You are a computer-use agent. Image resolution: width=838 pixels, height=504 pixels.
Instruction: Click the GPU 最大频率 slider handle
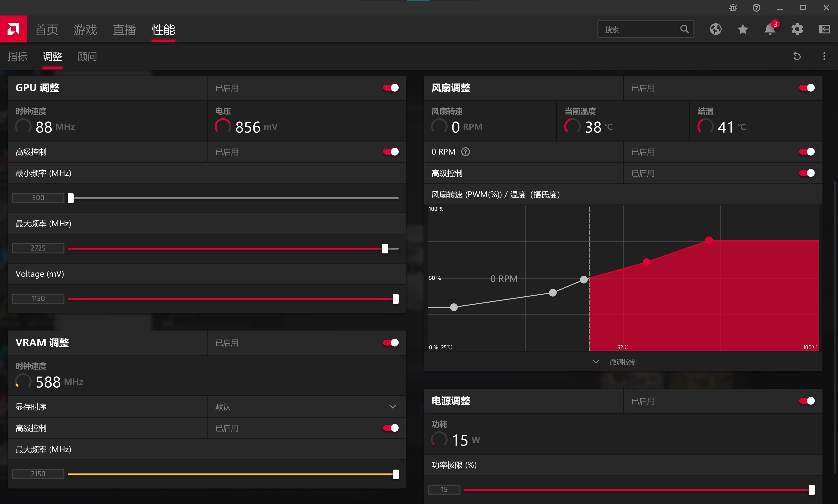[385, 249]
